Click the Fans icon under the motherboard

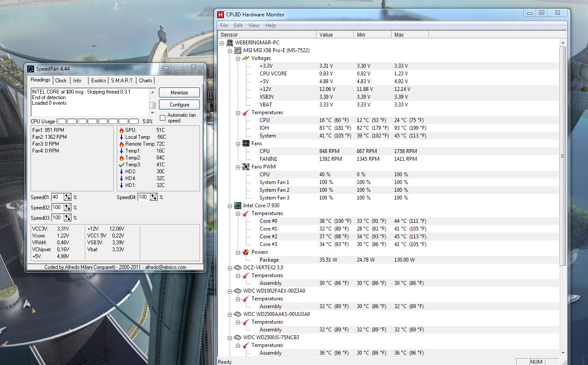(x=246, y=144)
